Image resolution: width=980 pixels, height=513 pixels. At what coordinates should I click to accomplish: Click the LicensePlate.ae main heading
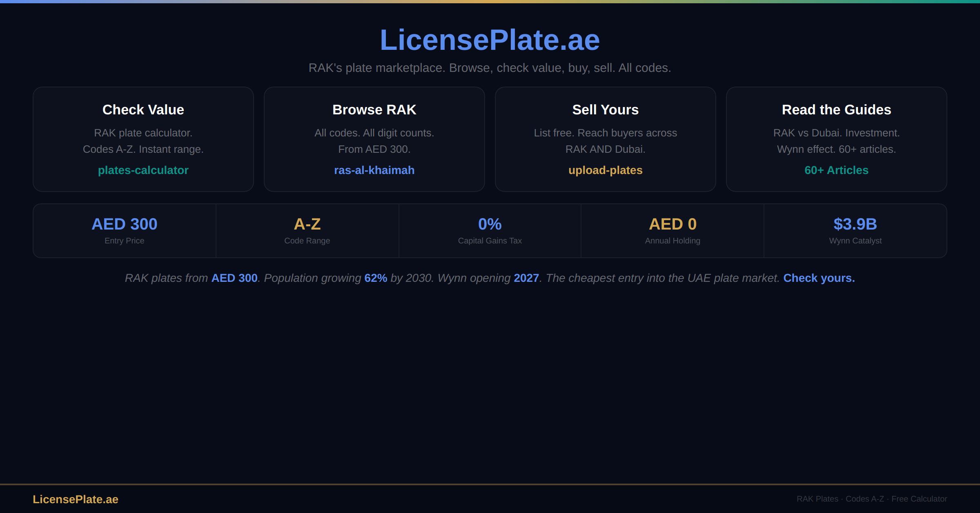[490, 40]
